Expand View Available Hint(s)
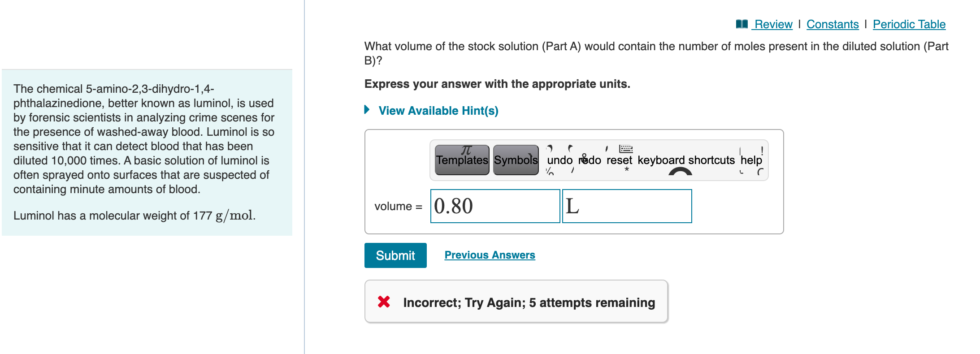This screenshot has height=354, width=980. tap(438, 111)
